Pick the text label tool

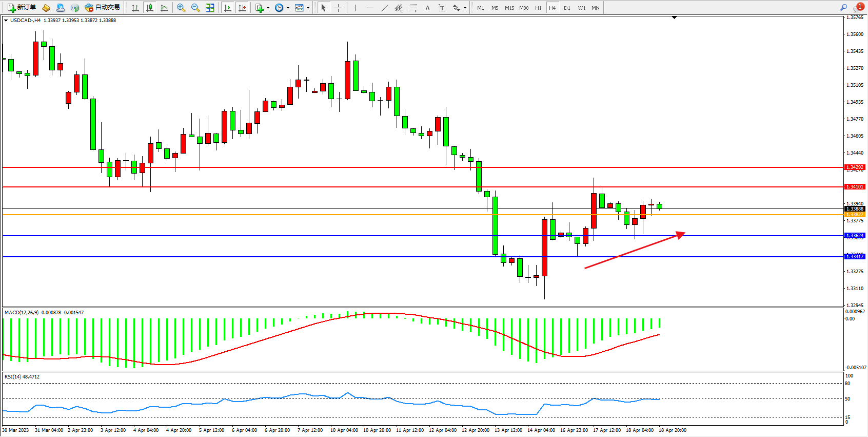[x=442, y=8]
